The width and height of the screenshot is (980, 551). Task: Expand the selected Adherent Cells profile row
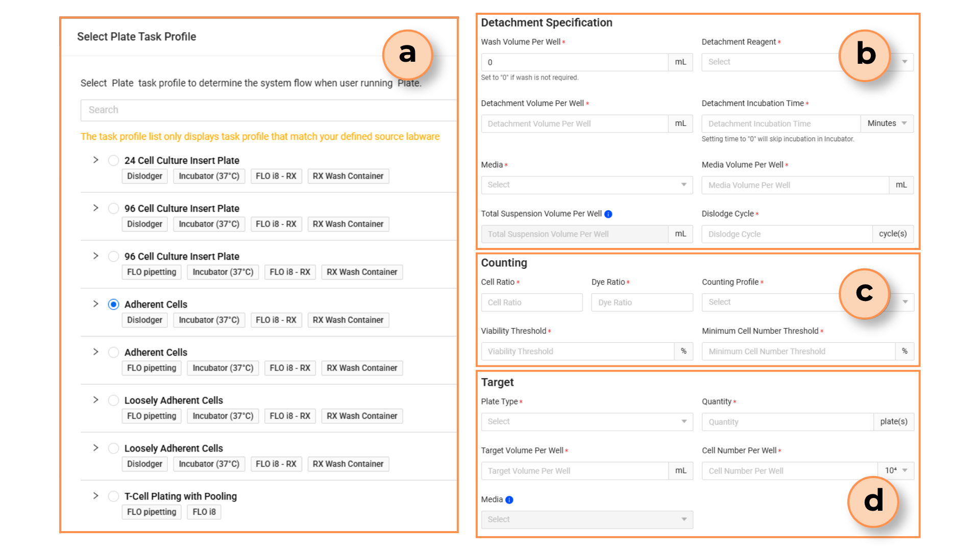[95, 304]
